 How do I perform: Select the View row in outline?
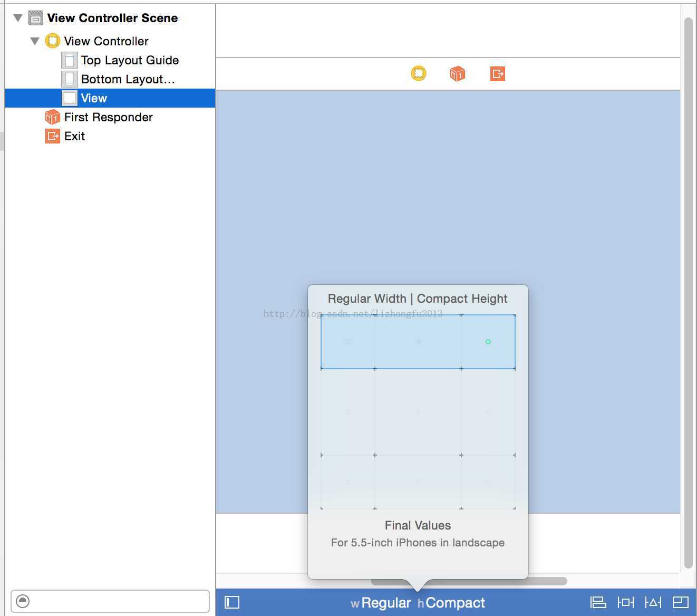point(110,98)
